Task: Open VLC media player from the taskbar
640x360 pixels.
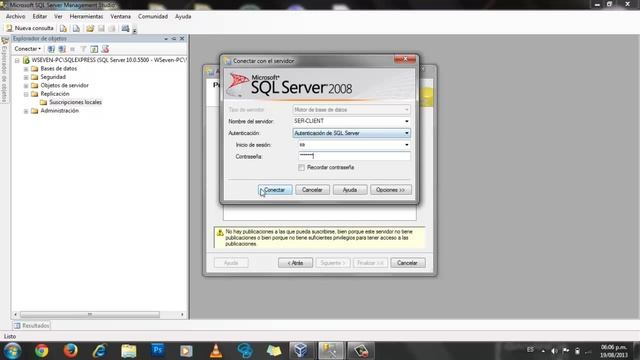Action: (x=216, y=351)
